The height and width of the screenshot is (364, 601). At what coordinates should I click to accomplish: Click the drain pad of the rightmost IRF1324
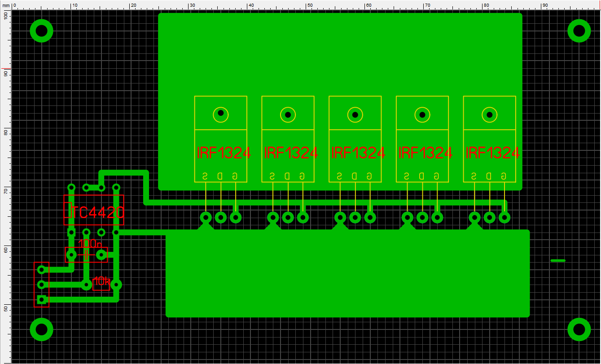click(489, 218)
